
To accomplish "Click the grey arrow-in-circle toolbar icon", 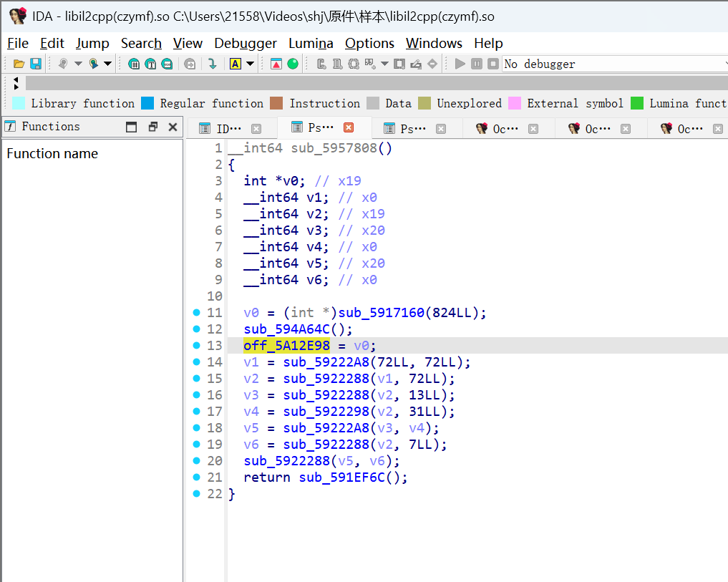I will 190,64.
